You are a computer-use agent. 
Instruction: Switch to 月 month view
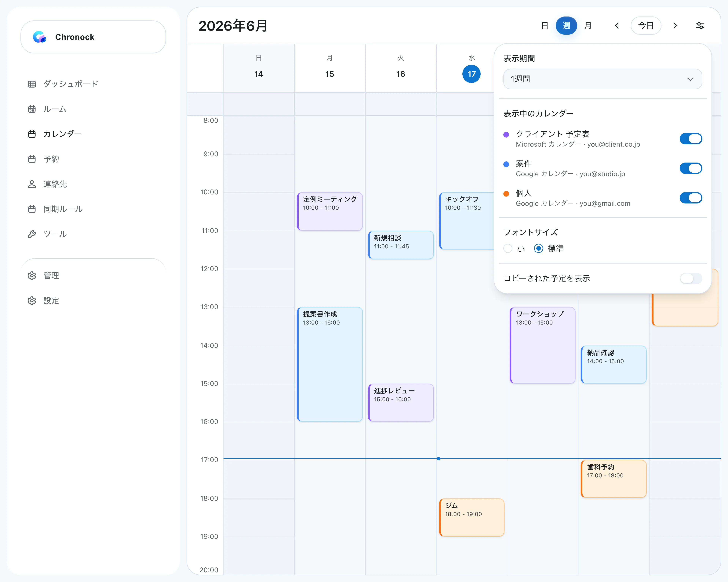588,26
